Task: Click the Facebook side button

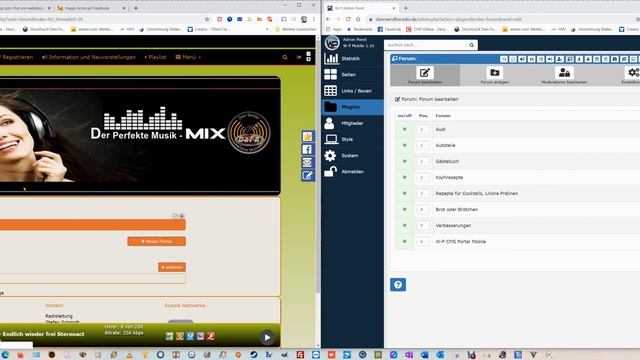Action: pos(307,149)
